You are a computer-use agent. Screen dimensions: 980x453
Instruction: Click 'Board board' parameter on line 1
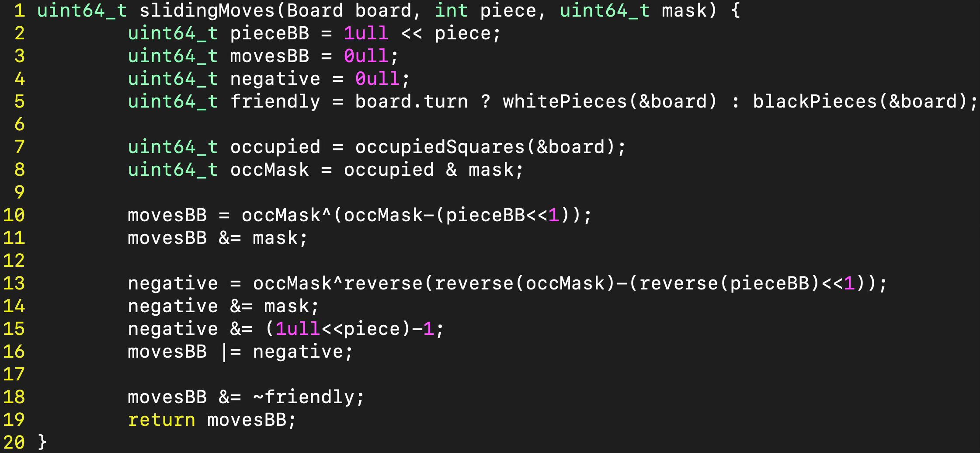pos(349,10)
